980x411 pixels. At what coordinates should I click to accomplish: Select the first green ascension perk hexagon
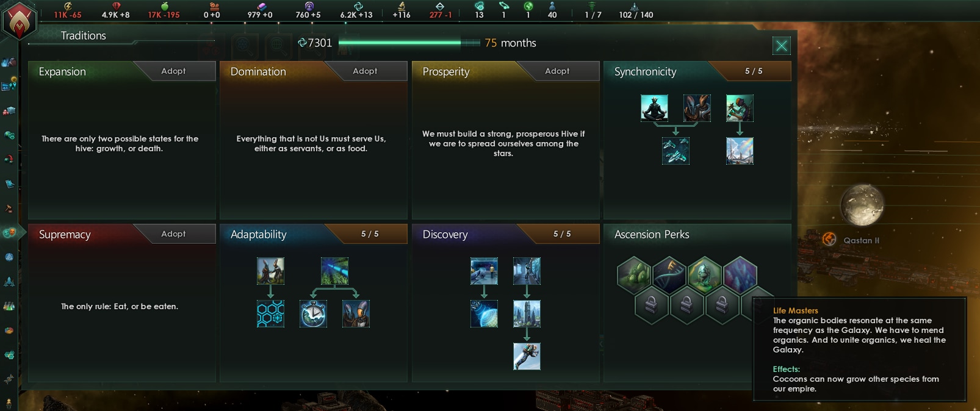tap(634, 273)
